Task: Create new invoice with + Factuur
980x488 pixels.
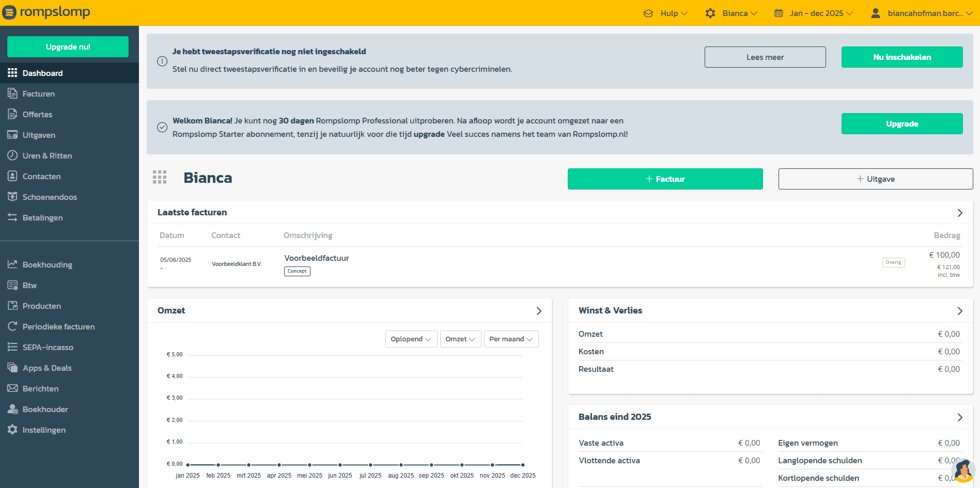Action: (665, 179)
